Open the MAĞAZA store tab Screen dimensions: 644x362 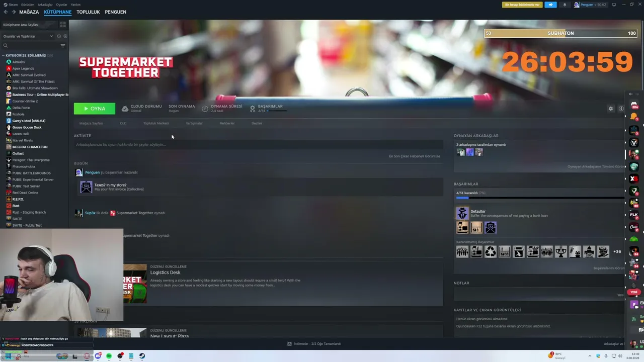pos(29,12)
